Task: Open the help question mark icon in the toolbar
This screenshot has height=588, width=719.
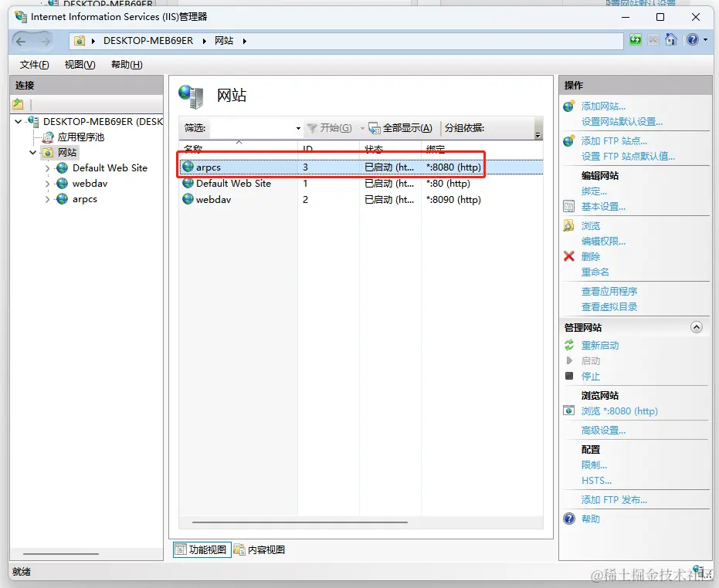Action: point(693,40)
